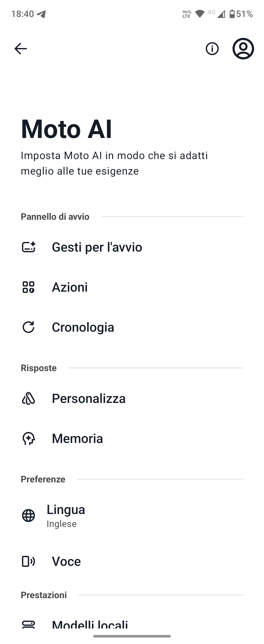Open the Memoria settings entry
Image resolution: width=264 pixels, height=644 pixels.
pos(132,438)
